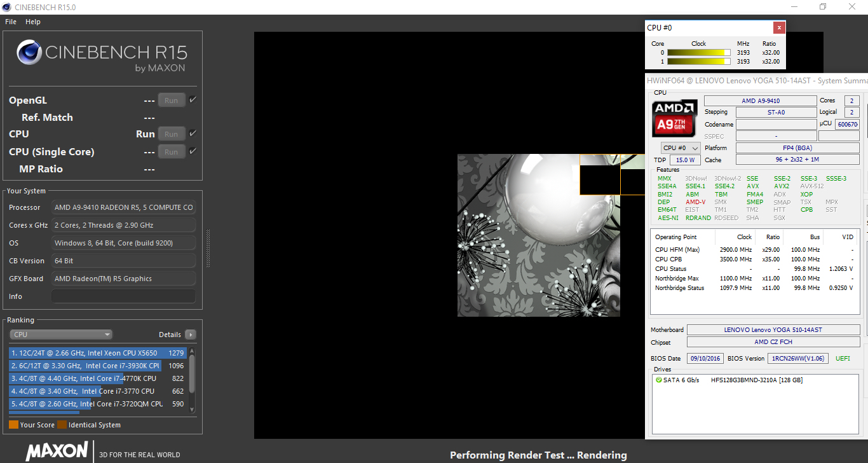Screen dimensions: 868x463
Task: Click the AMD A9-9410 CPU name field in HWiNFO64
Action: click(761, 100)
